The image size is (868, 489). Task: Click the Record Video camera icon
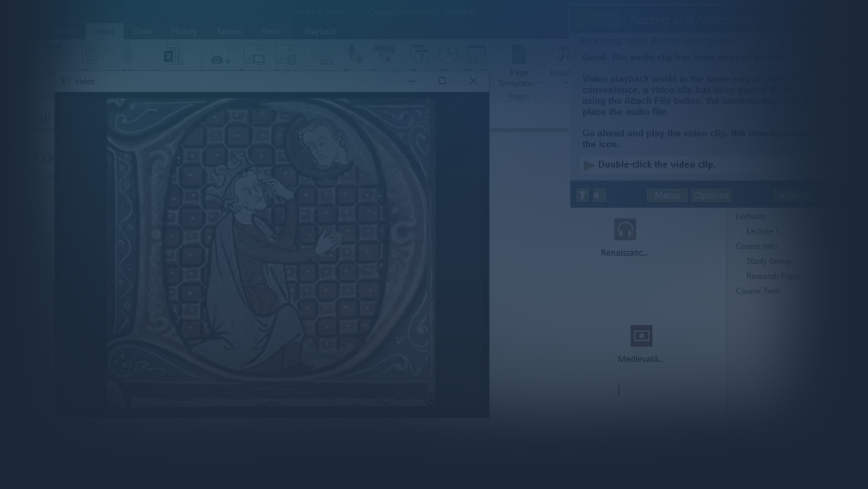385,54
